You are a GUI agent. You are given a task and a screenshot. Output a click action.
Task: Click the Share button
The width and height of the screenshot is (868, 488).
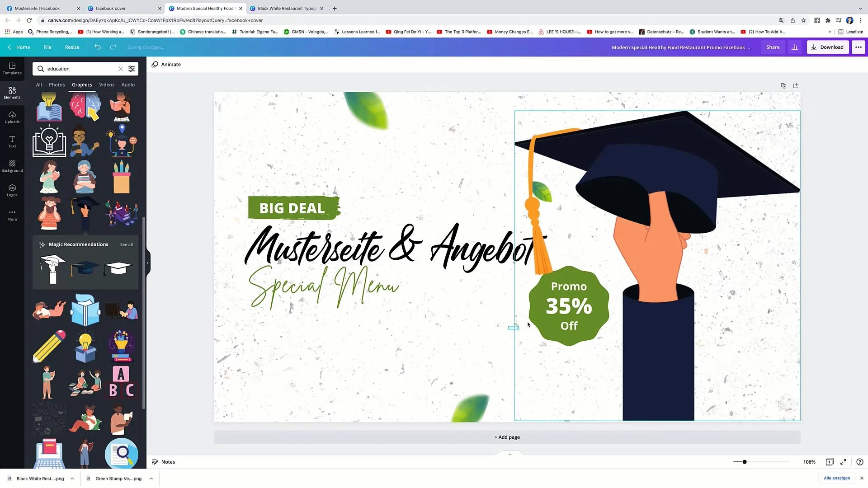coord(773,47)
